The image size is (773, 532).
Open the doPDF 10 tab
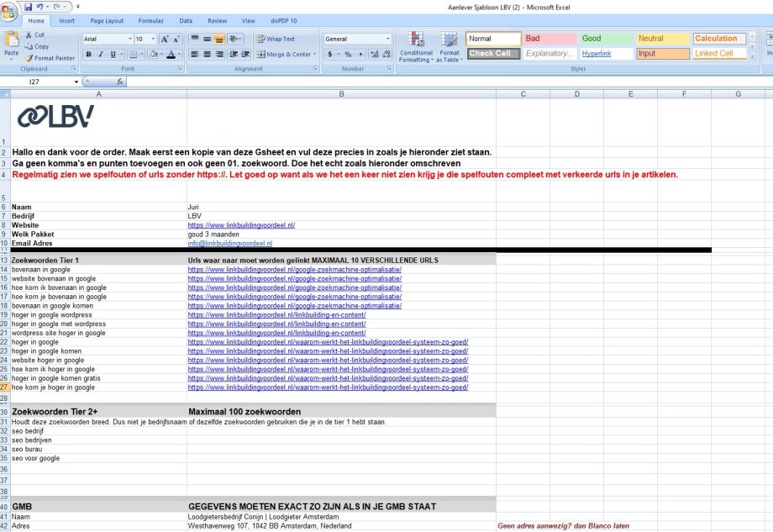(283, 21)
